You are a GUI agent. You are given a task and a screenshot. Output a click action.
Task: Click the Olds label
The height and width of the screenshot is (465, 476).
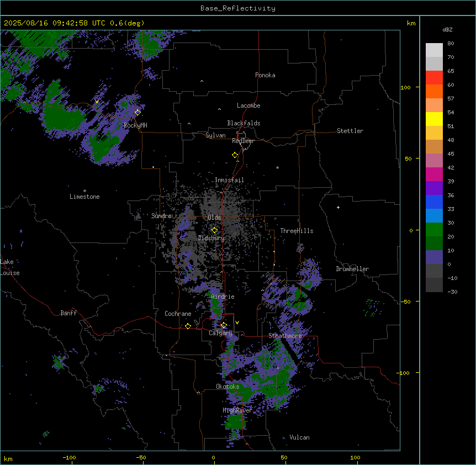pos(214,218)
